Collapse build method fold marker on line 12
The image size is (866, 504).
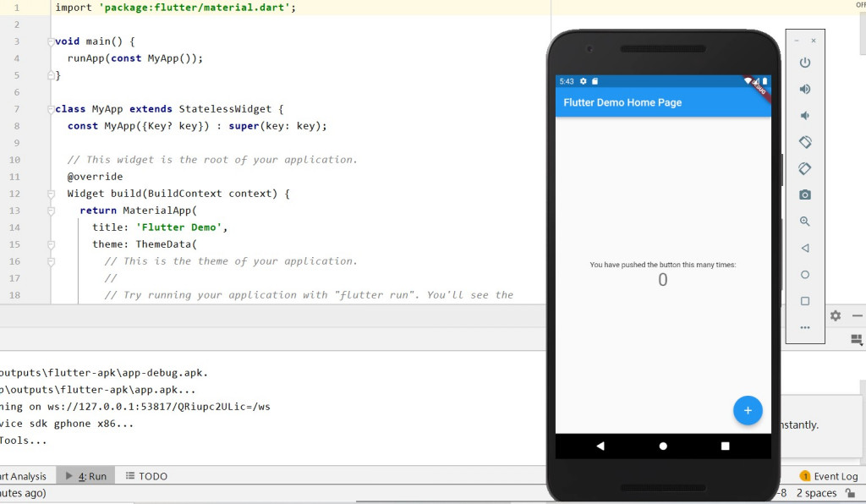point(51,194)
